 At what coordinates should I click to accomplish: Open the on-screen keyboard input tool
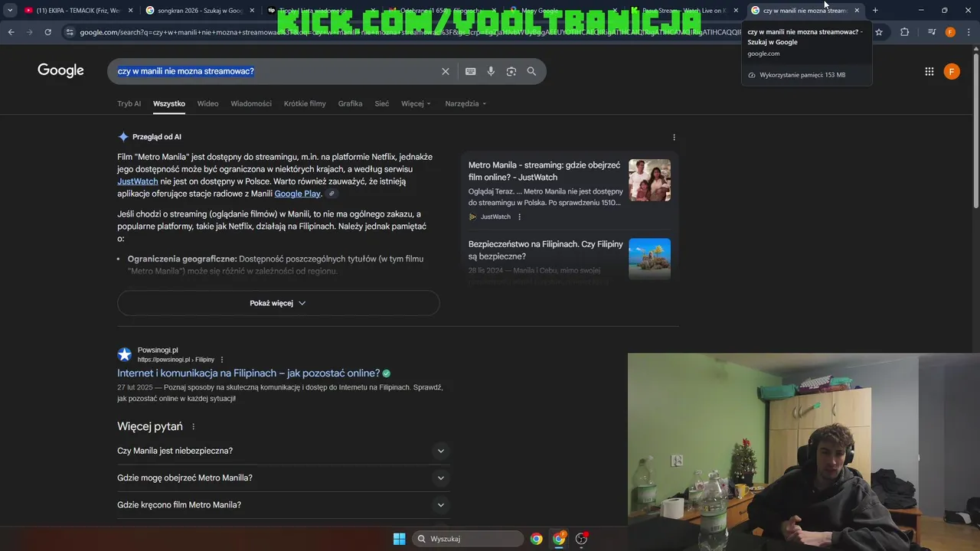[470, 71]
